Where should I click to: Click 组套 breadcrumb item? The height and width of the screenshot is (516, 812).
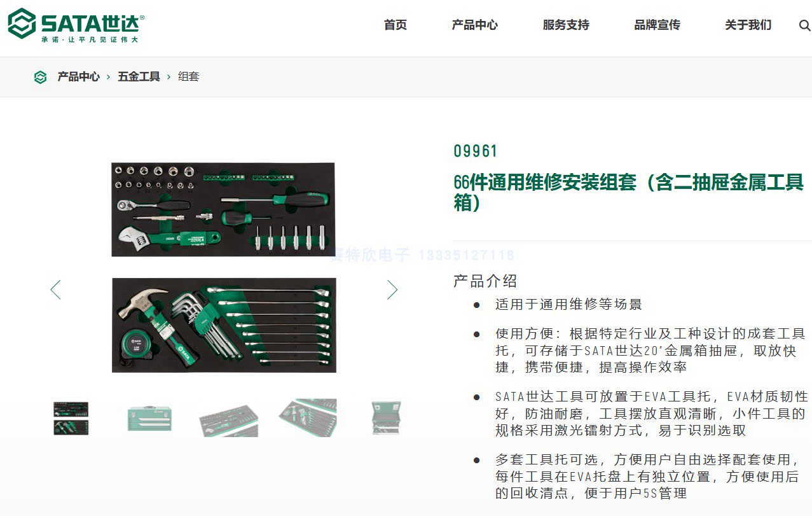[x=189, y=76]
